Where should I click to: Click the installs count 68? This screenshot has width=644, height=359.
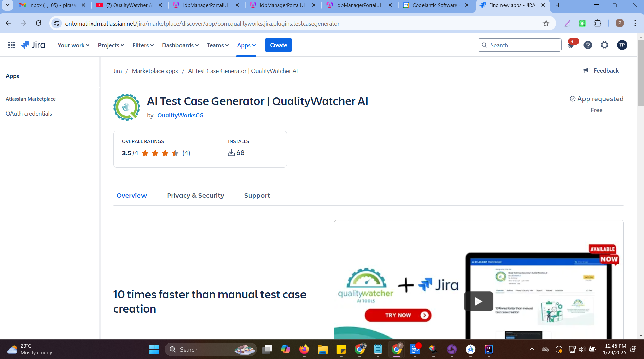coord(236,153)
